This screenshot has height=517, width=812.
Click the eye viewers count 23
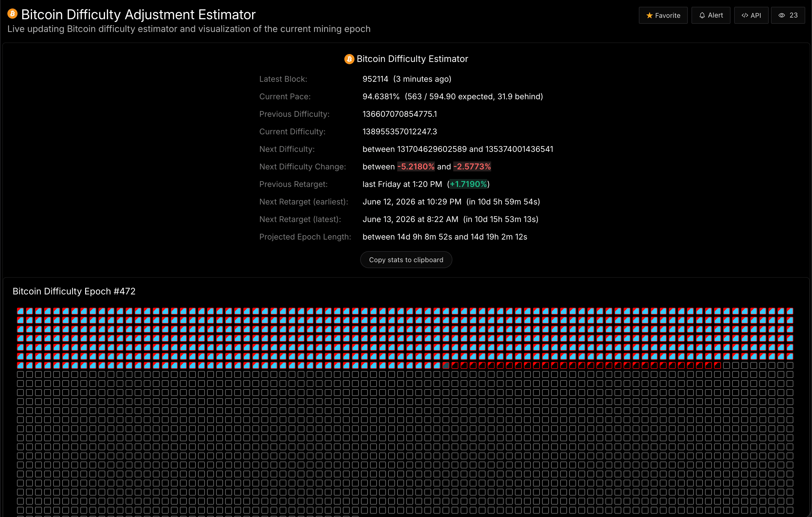[788, 15]
